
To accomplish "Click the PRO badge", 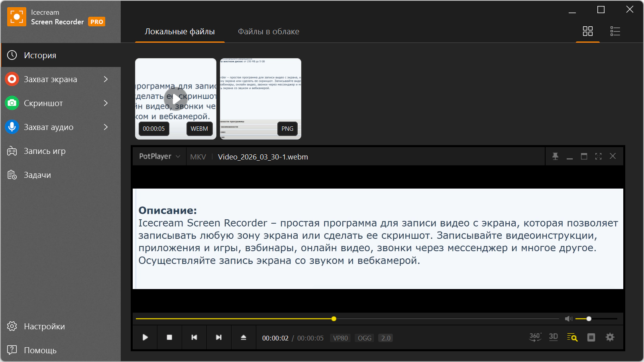I will (x=97, y=22).
